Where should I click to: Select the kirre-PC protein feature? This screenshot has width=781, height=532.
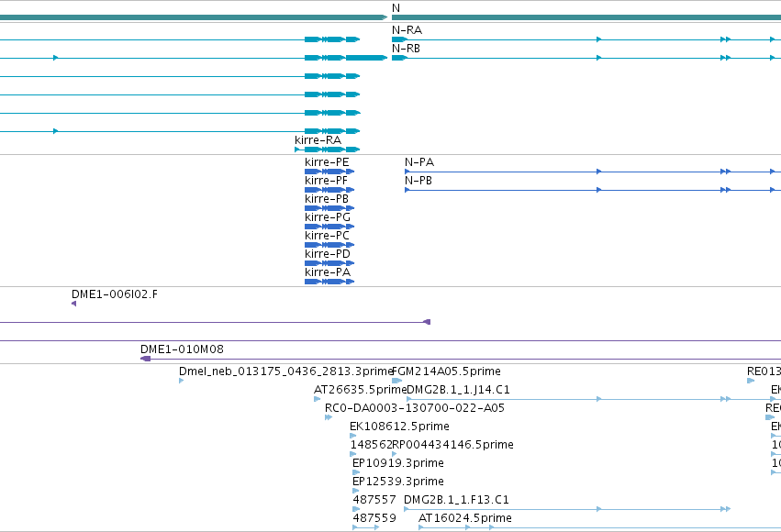tap(329, 245)
